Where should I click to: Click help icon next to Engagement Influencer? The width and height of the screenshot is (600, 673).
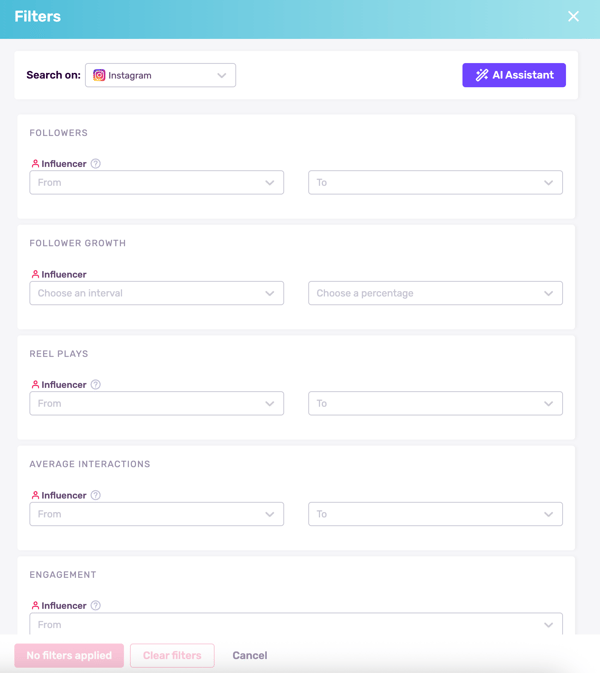(x=96, y=606)
